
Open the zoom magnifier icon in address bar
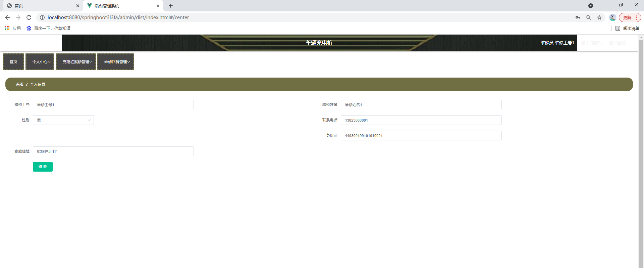coord(589,17)
